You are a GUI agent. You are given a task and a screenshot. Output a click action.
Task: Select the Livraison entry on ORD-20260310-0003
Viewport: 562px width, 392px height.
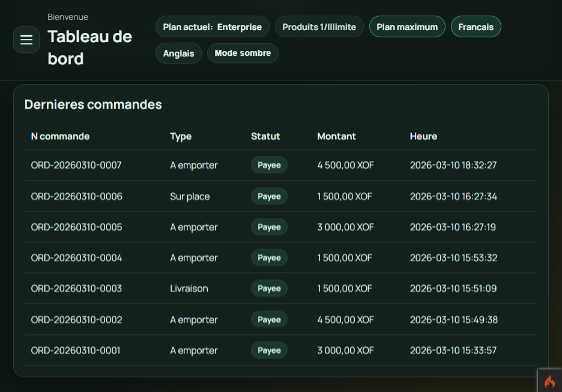[189, 288]
